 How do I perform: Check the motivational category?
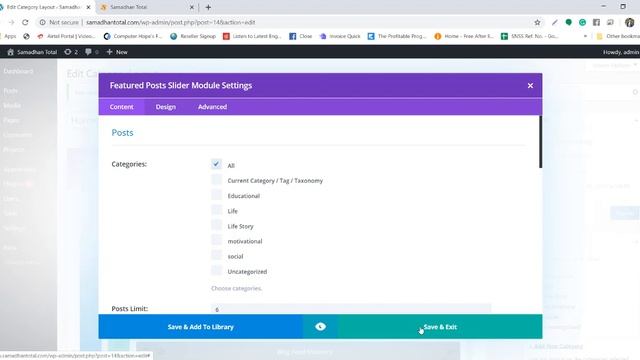[x=216, y=240]
